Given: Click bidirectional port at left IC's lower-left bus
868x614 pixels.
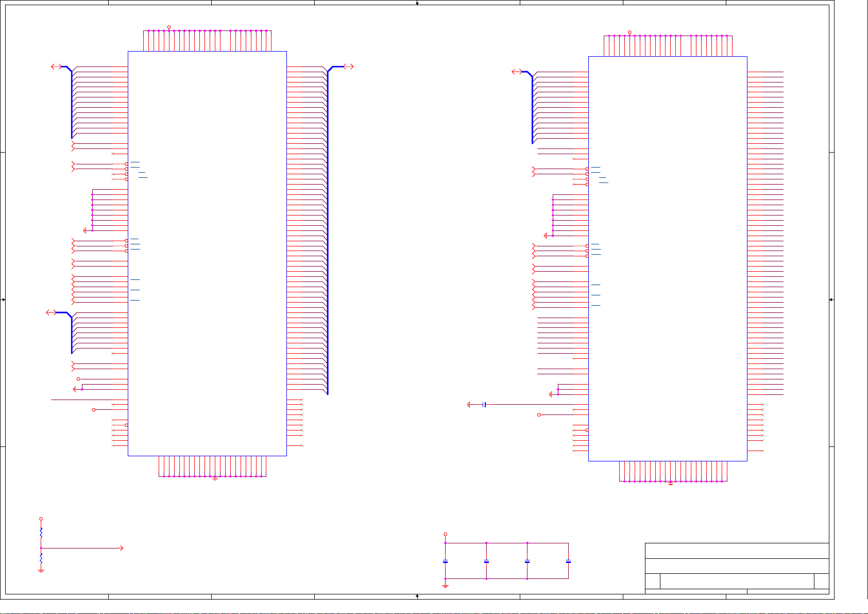Looking at the screenshot, I should coord(51,312).
